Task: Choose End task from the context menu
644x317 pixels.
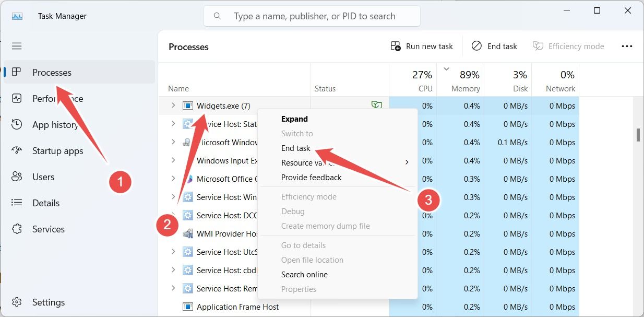Action: [296, 148]
